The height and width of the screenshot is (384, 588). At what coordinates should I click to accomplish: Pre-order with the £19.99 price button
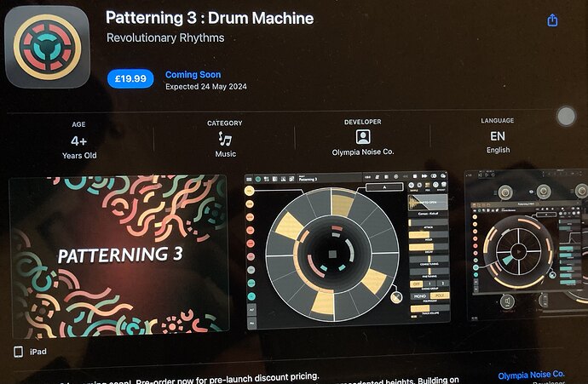coord(130,79)
